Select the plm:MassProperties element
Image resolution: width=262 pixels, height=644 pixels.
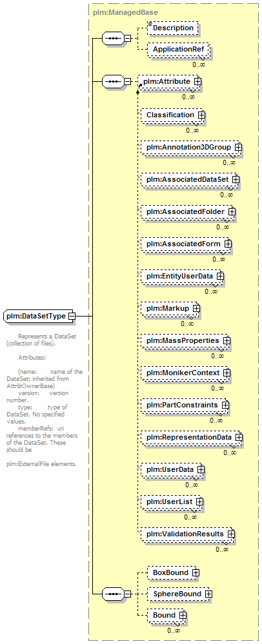(185, 340)
